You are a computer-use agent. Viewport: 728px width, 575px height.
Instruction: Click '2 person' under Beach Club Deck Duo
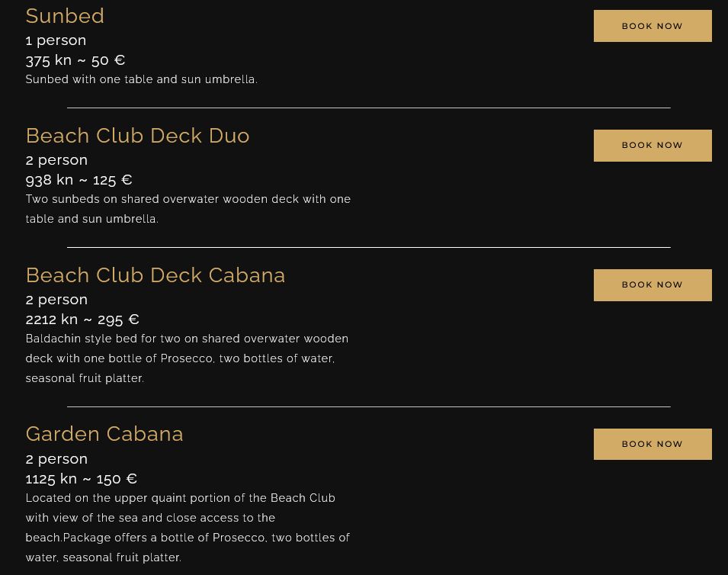click(56, 159)
